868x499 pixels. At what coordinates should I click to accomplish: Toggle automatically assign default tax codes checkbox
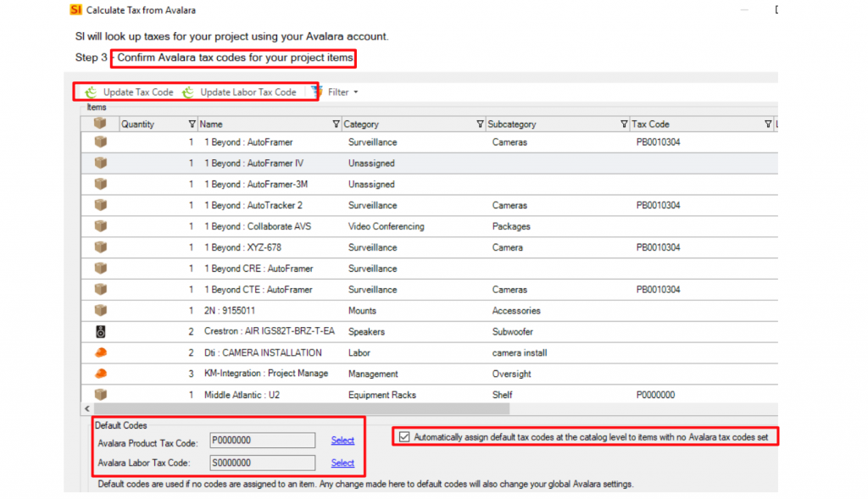pyautogui.click(x=404, y=437)
